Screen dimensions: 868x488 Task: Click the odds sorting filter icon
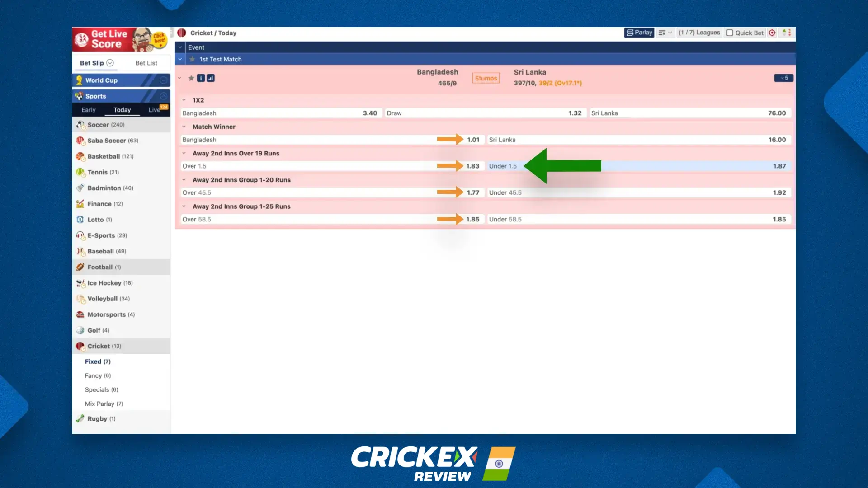[x=662, y=33]
